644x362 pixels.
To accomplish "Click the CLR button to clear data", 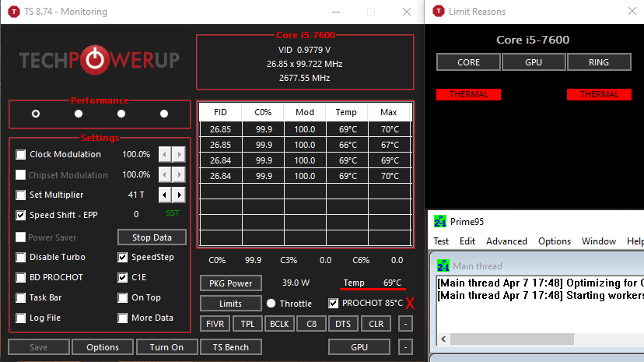I will tap(376, 324).
